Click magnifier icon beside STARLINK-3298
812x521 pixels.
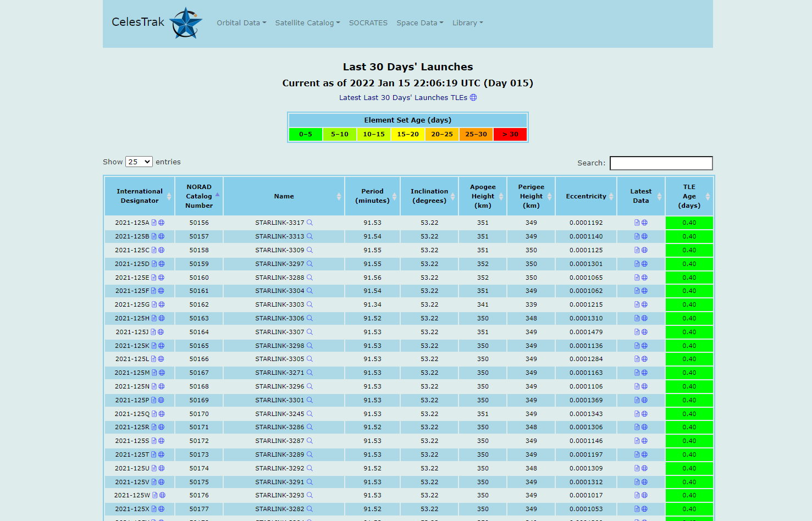[x=310, y=346]
